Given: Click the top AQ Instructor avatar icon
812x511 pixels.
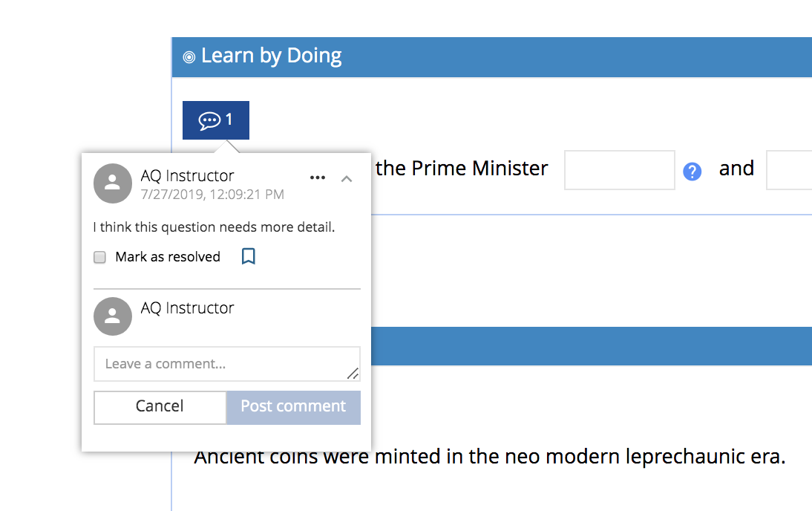Looking at the screenshot, I should click(x=112, y=183).
